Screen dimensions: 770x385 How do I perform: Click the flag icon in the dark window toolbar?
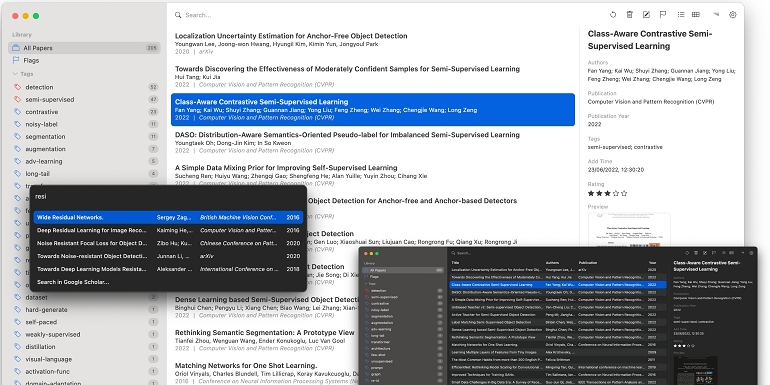pyautogui.click(x=714, y=253)
